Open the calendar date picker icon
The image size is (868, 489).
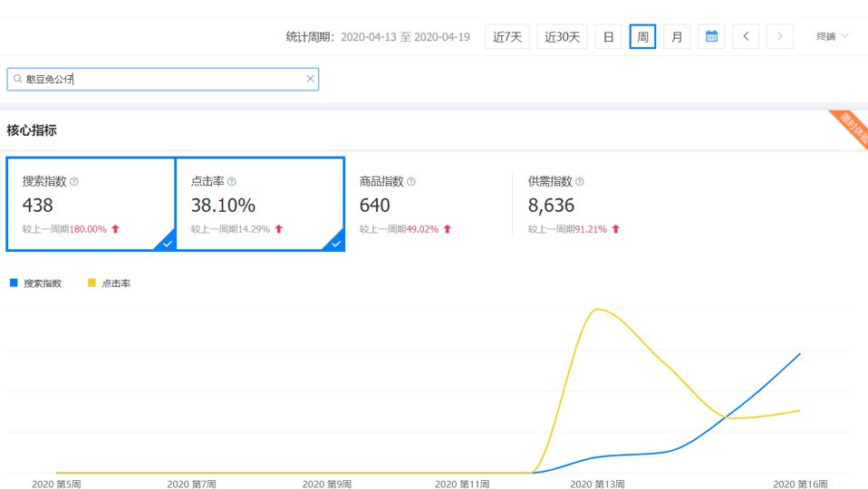coord(711,37)
